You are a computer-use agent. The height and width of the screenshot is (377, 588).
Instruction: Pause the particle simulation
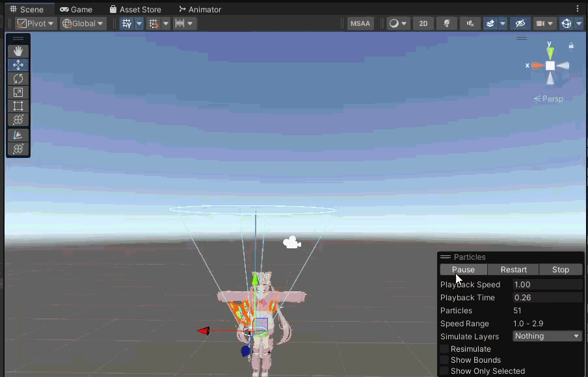(x=463, y=270)
